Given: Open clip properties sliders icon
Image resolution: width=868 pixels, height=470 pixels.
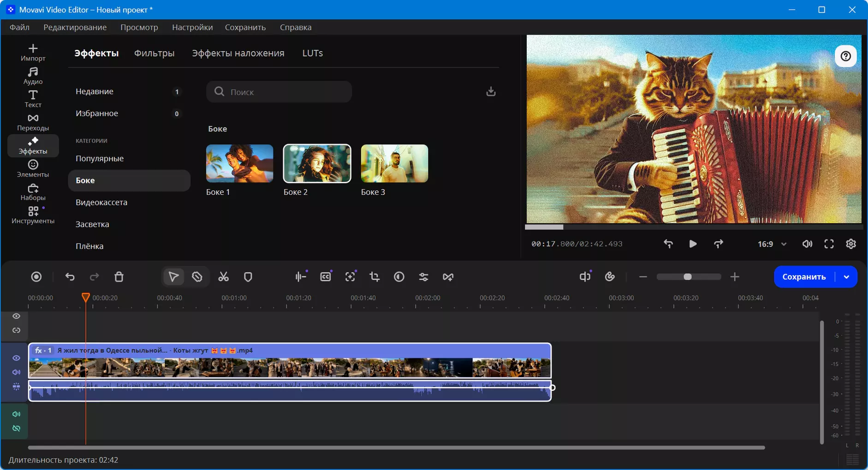Looking at the screenshot, I should click(423, 277).
